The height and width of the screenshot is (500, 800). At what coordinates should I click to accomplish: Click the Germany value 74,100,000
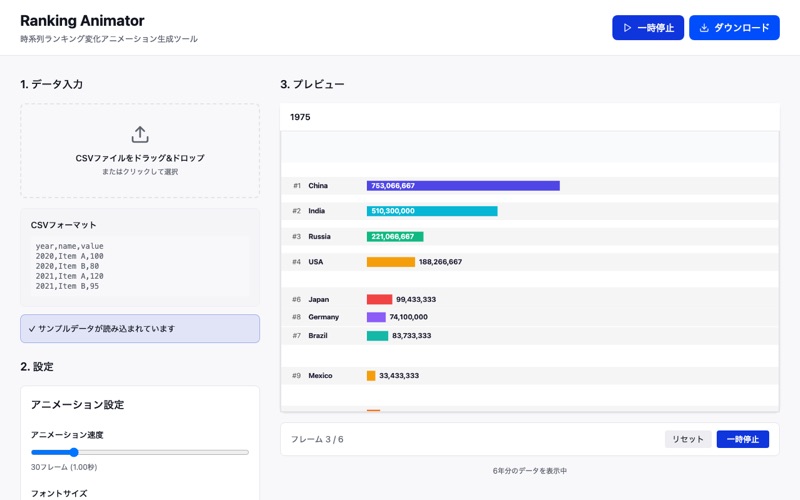[409, 317]
